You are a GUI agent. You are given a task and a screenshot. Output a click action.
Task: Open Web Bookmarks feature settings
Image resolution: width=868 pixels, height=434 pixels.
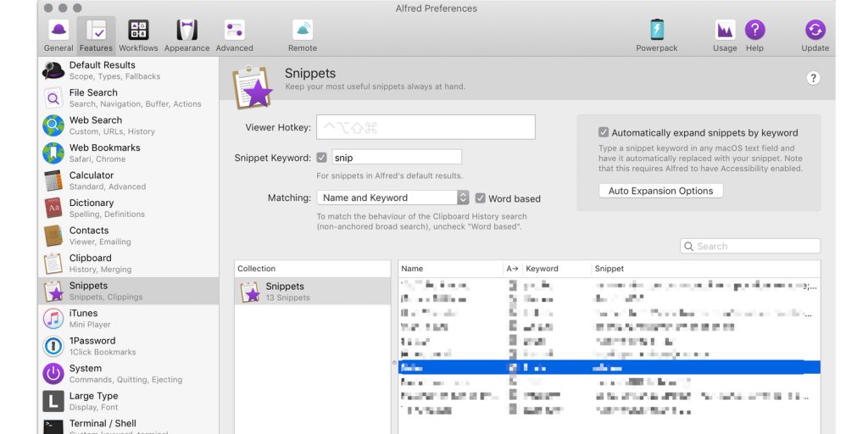point(129,153)
